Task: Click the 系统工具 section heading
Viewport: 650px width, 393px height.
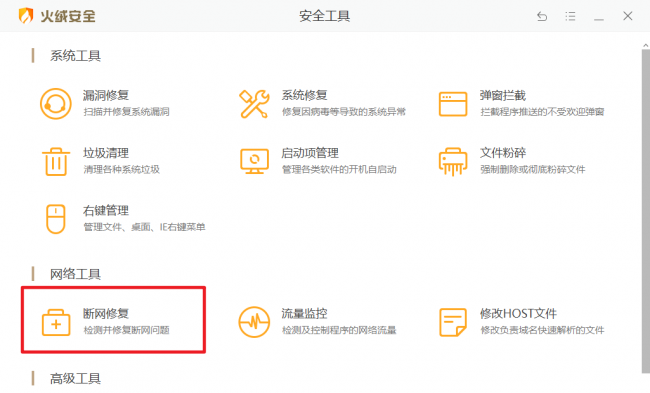Action: point(75,56)
